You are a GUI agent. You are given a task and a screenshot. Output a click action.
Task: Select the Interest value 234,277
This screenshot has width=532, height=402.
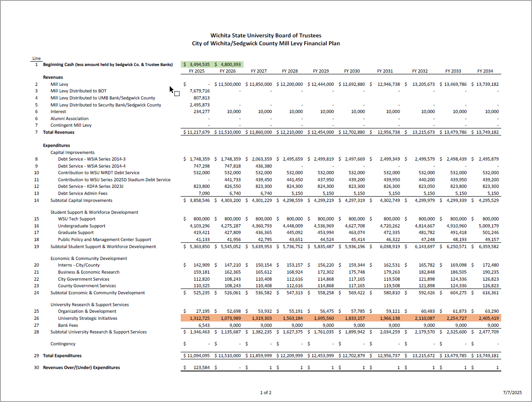(x=202, y=112)
